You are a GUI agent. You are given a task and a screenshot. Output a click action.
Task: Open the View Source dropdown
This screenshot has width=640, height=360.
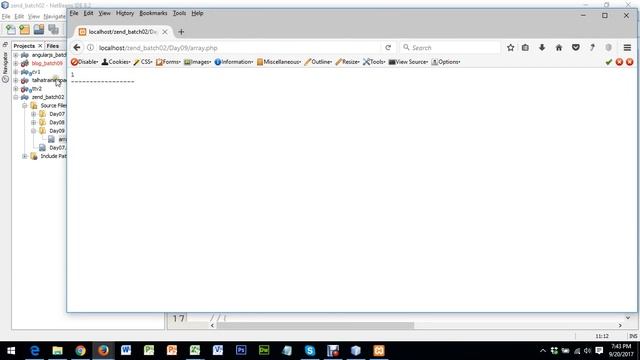coord(408,62)
